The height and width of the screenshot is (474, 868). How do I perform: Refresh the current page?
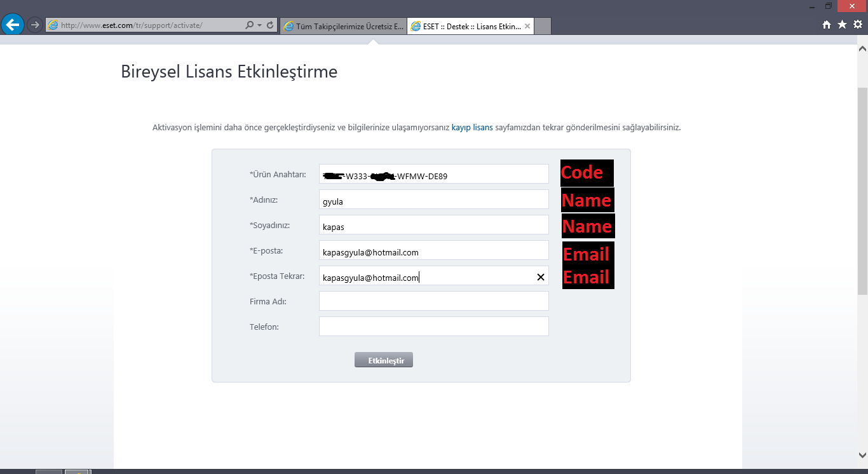point(270,25)
